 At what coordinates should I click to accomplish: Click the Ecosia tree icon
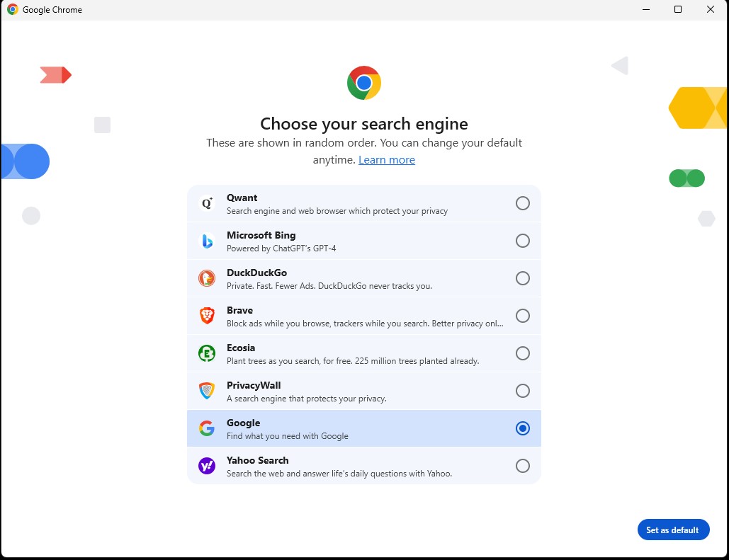pos(206,353)
